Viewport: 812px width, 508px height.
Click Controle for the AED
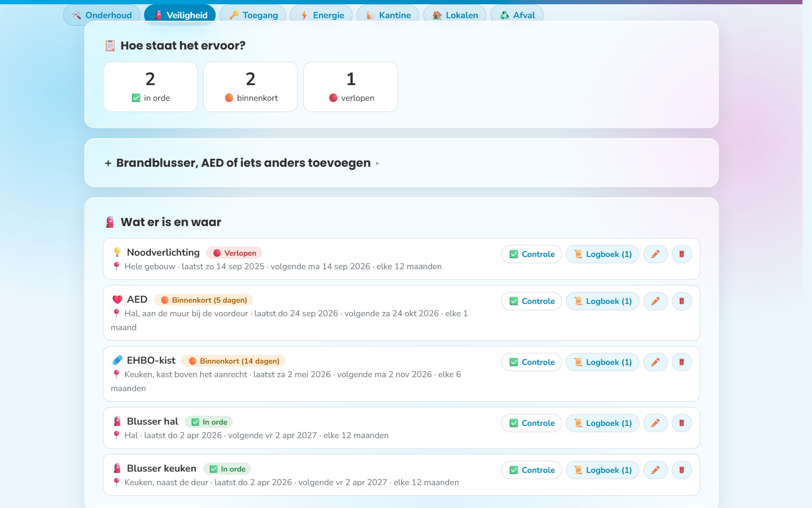tap(532, 301)
